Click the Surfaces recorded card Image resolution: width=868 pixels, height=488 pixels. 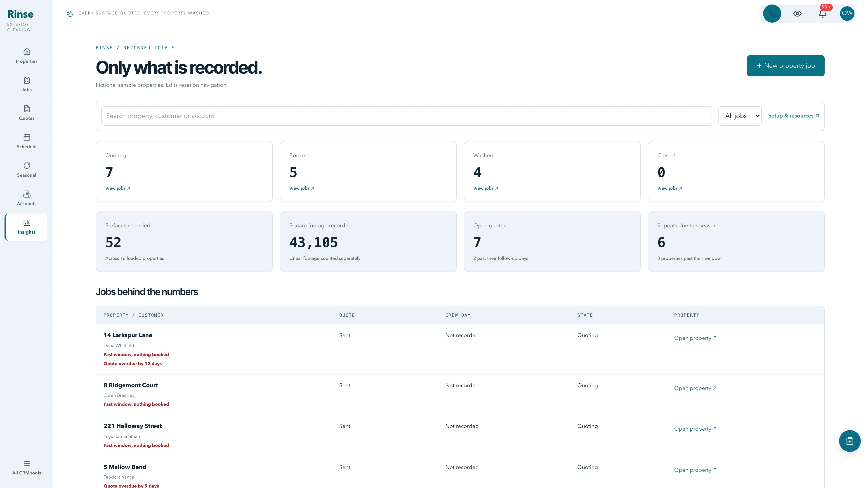(x=184, y=242)
